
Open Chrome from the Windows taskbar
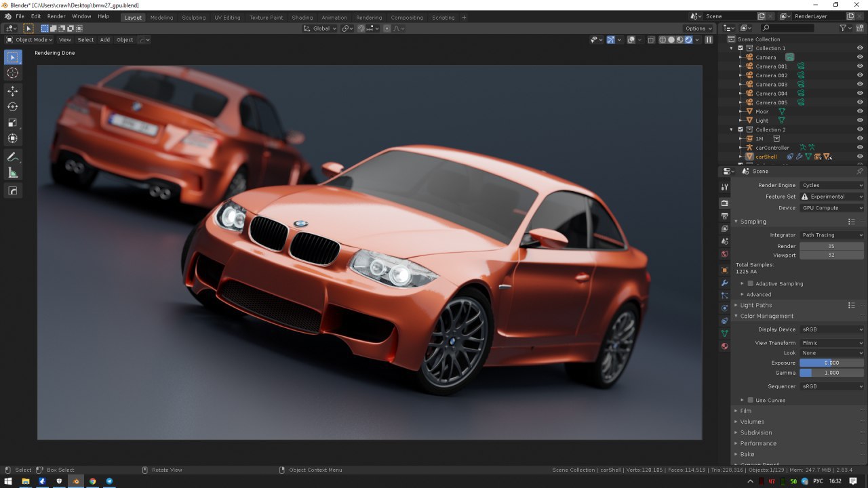coord(92,481)
